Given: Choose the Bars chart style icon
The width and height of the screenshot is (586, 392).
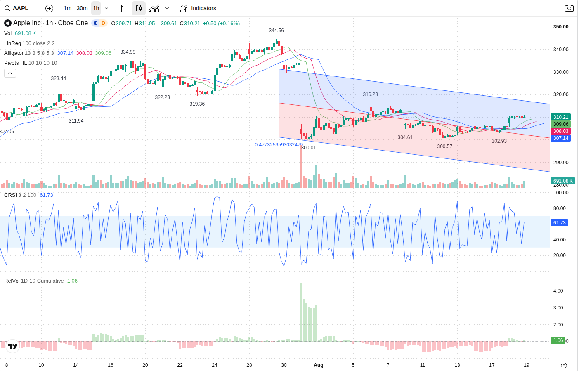Looking at the screenshot, I should pyautogui.click(x=123, y=8).
